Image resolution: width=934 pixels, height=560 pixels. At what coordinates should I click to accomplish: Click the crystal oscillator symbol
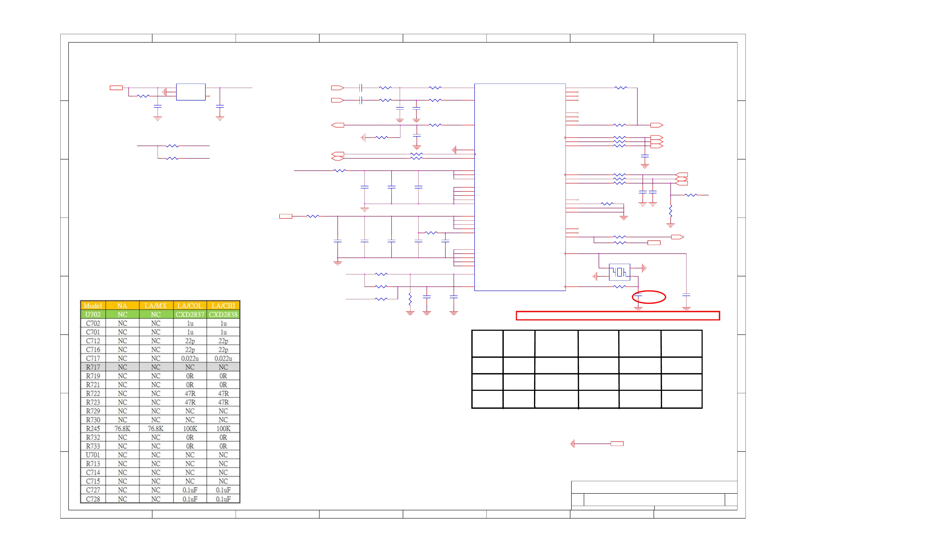coord(619,272)
